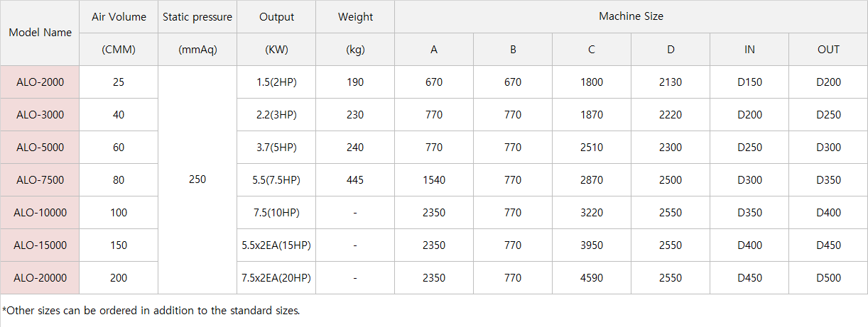The height and width of the screenshot is (327, 868).
Task: Click the ALO-7500 model name
Action: pos(40,180)
